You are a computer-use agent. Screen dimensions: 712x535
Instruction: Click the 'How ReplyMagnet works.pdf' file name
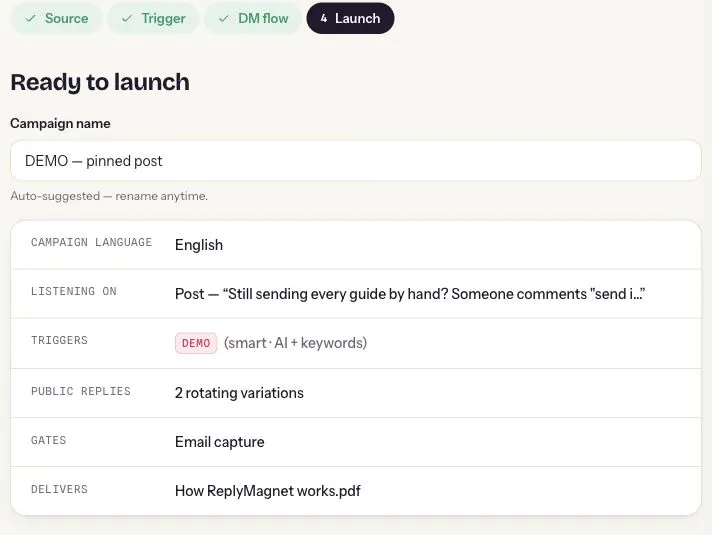[268, 491]
